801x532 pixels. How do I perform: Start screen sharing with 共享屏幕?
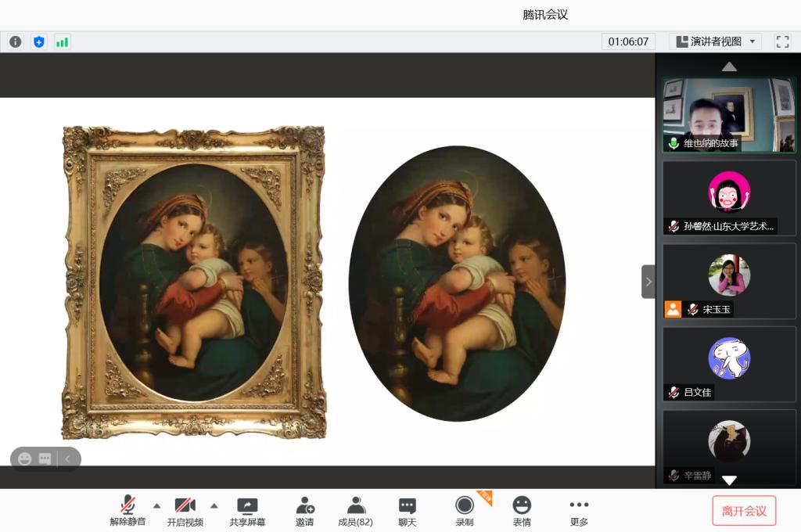pos(247,511)
